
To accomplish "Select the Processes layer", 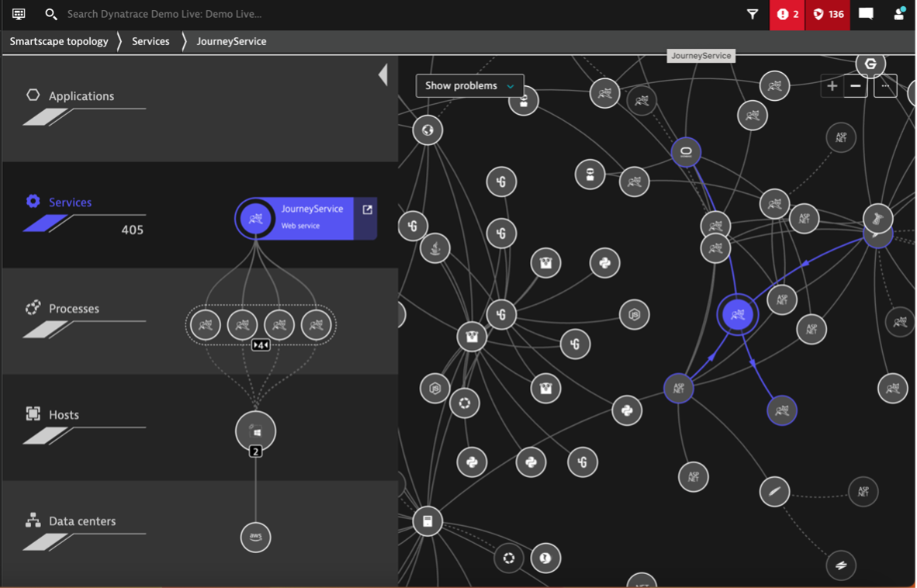I will pos(74,309).
